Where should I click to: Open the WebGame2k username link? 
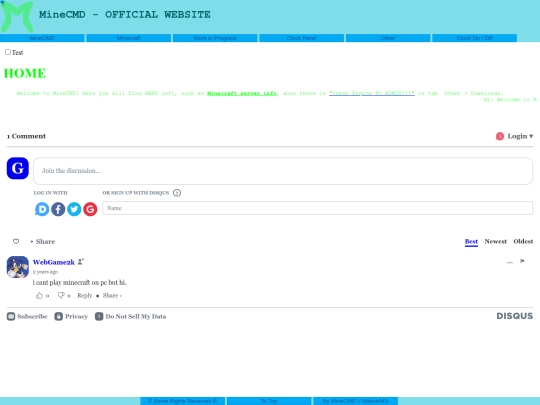tap(54, 262)
